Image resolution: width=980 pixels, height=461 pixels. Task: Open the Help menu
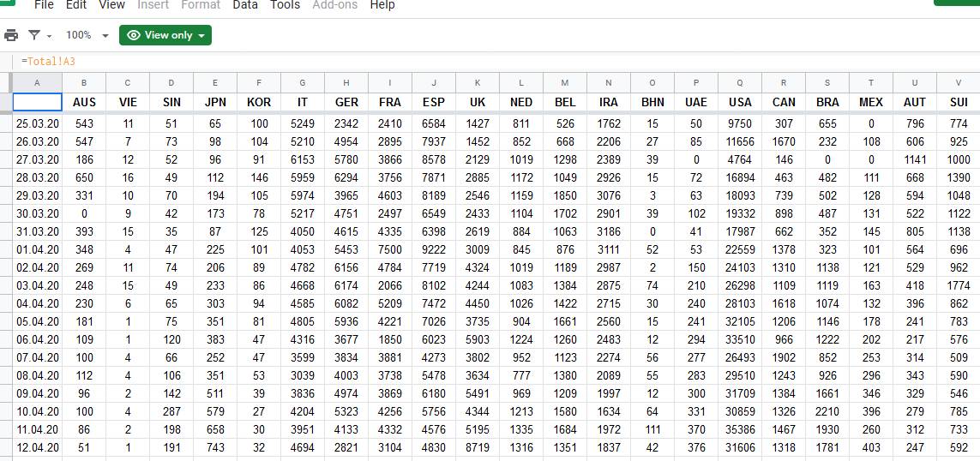382,5
